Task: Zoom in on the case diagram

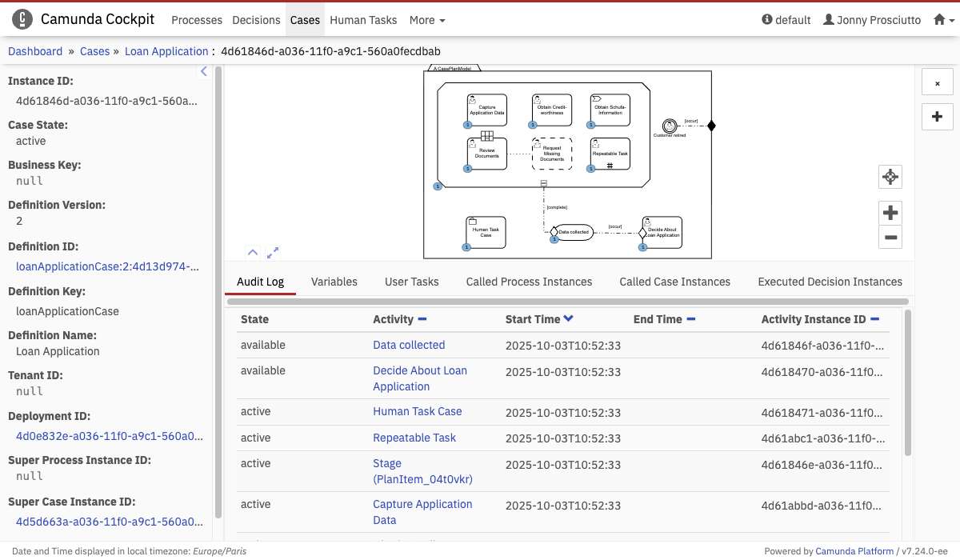Action: 890,213
